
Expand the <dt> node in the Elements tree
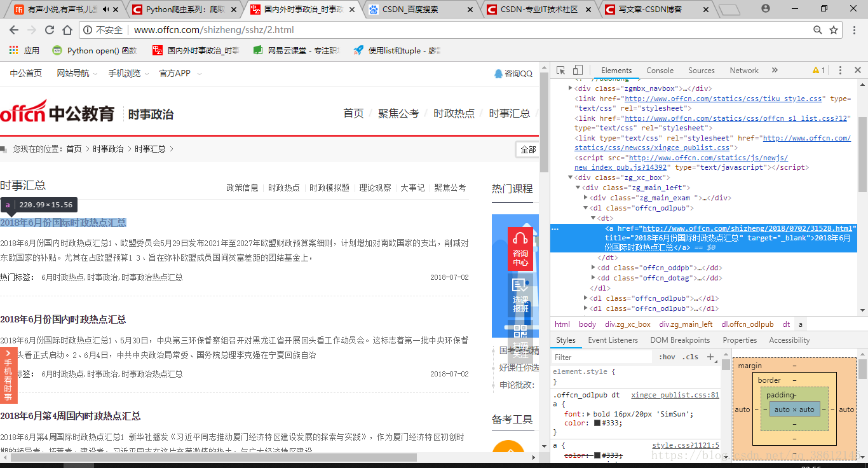point(594,217)
